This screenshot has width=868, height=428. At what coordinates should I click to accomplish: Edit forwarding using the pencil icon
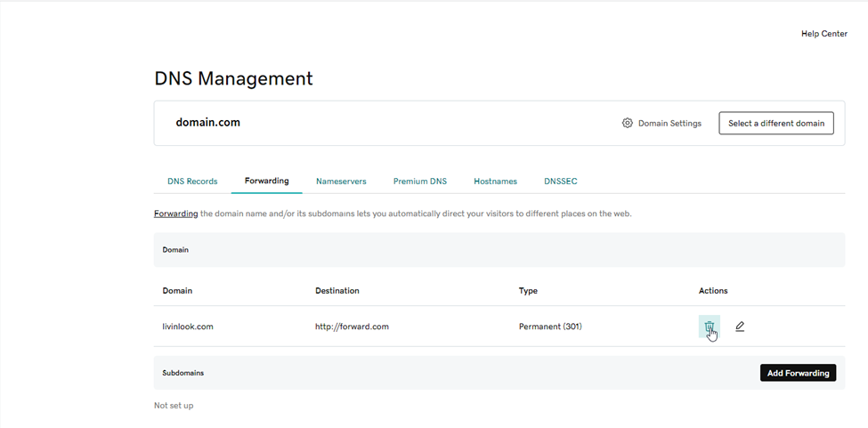point(740,327)
